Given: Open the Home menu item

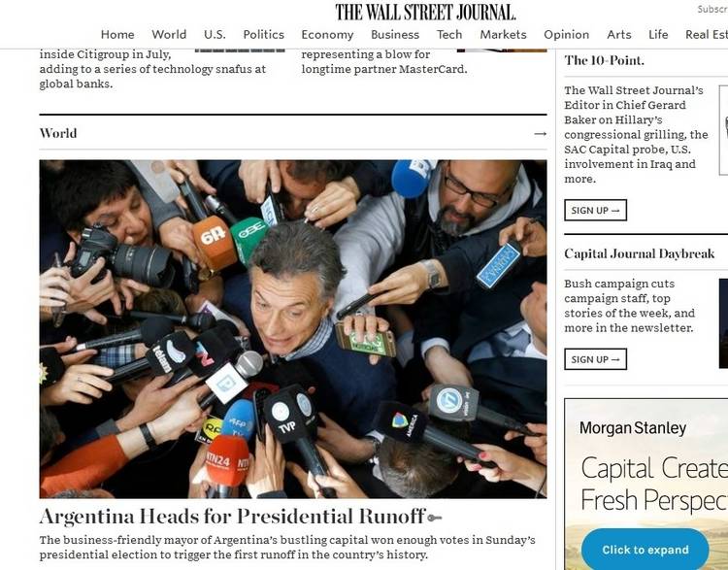Looking at the screenshot, I should 117,35.
